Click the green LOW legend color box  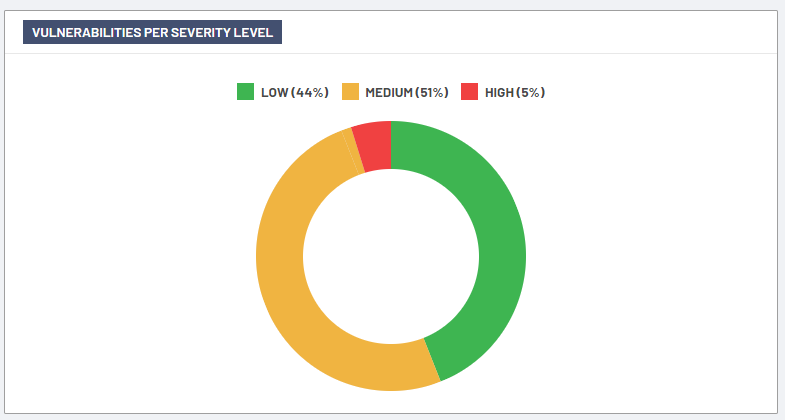(x=245, y=92)
